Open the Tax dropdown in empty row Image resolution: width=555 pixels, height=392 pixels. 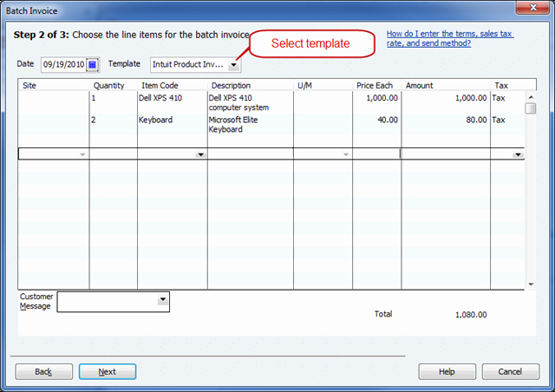coord(519,154)
